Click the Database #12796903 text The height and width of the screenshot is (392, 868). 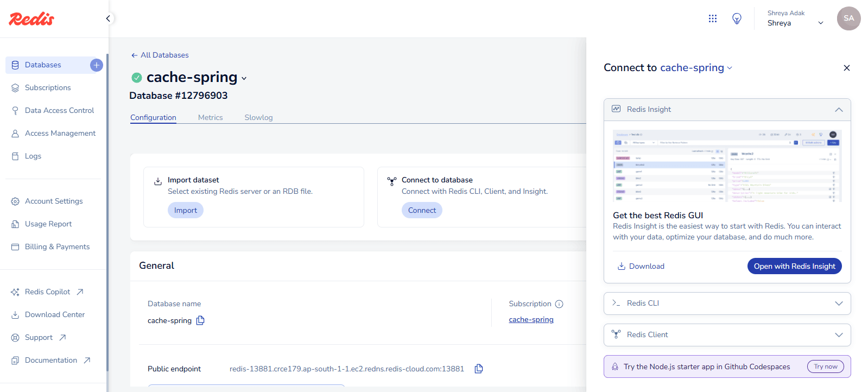click(179, 96)
